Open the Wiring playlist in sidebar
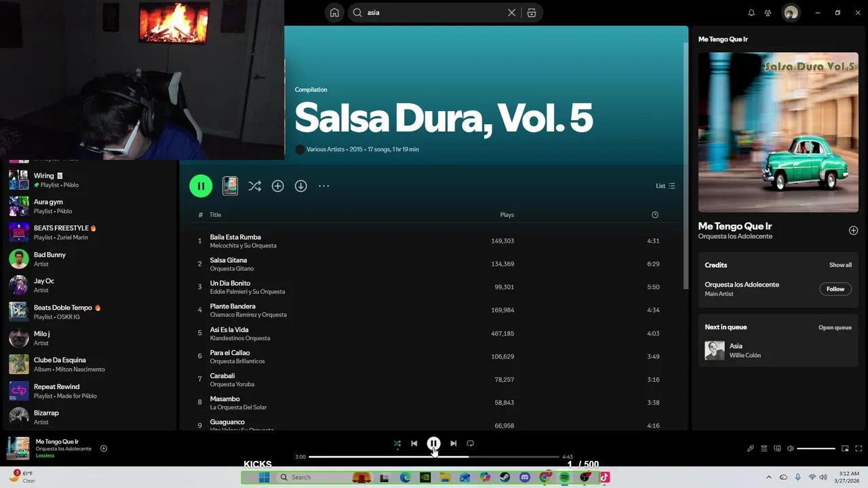868x488 pixels. pyautogui.click(x=90, y=180)
